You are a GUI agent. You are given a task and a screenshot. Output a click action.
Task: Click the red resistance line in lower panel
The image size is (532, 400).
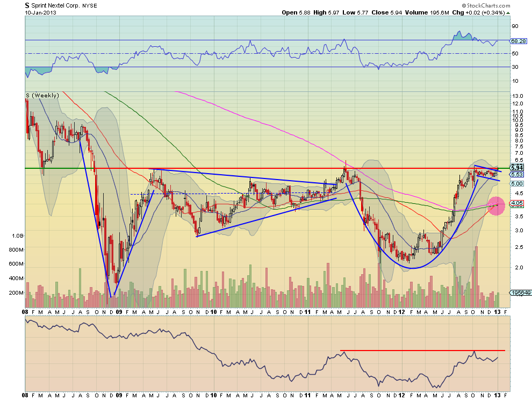pos(422,351)
